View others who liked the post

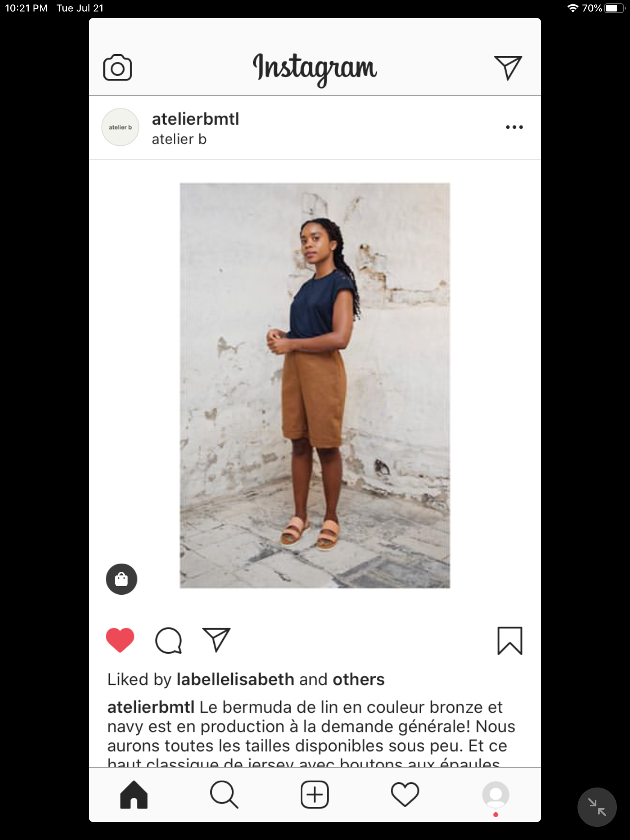(x=358, y=680)
